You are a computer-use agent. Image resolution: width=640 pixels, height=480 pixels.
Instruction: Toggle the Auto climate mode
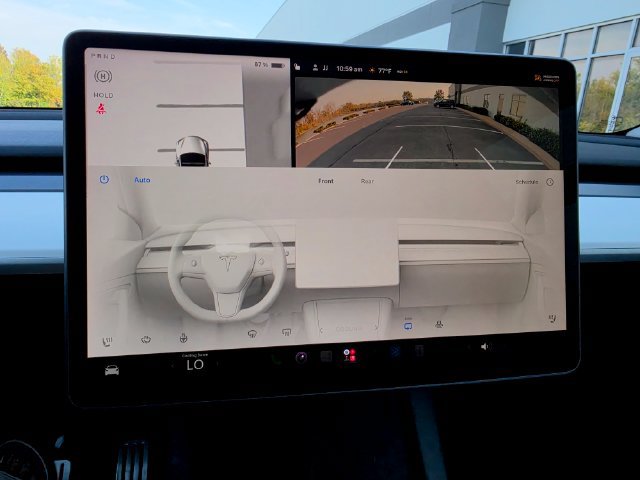tap(142, 180)
